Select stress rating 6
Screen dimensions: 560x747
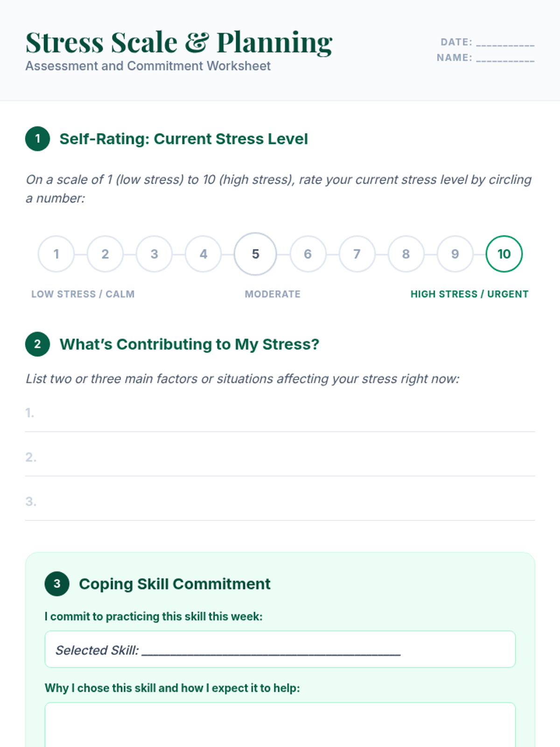click(308, 254)
